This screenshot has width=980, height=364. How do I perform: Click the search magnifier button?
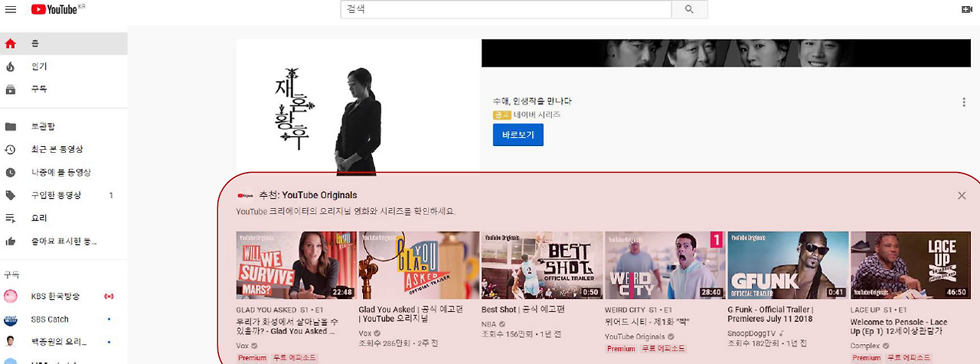point(689,9)
